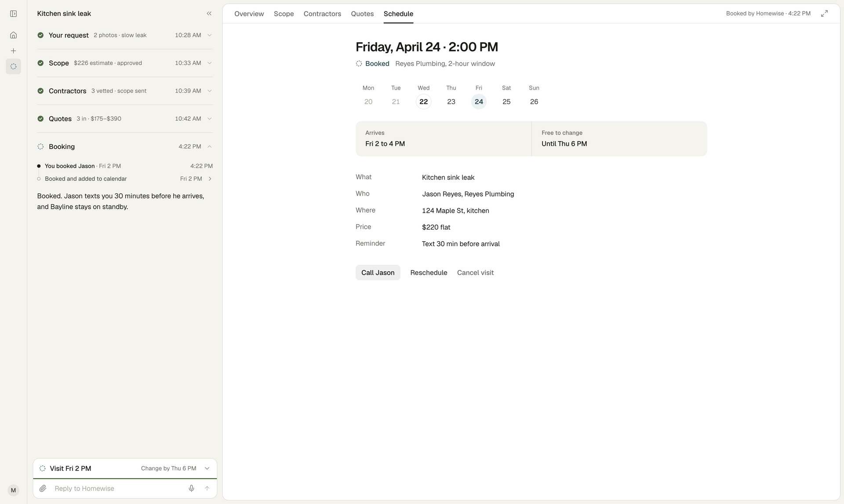Send the reply with the up-arrow icon
This screenshot has height=504, width=844.
click(207, 488)
